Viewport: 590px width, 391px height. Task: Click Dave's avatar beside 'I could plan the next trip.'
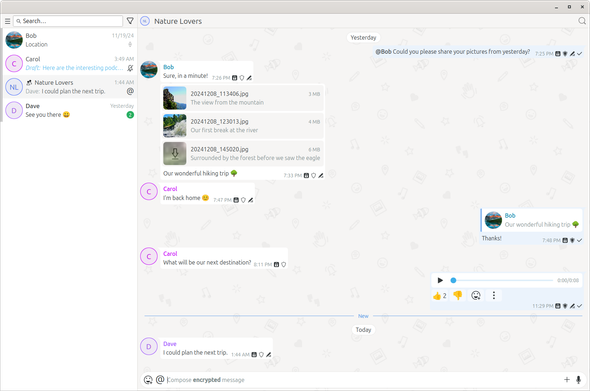pyautogui.click(x=149, y=347)
